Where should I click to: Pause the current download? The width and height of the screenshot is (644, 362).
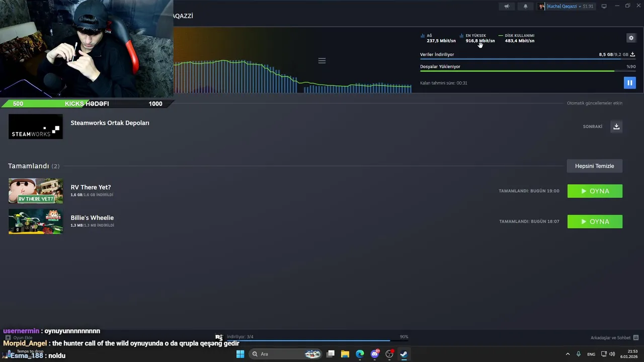click(629, 82)
